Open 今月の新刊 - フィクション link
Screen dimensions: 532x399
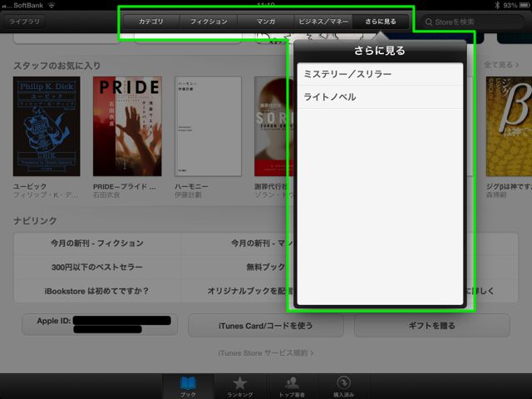[97, 244]
